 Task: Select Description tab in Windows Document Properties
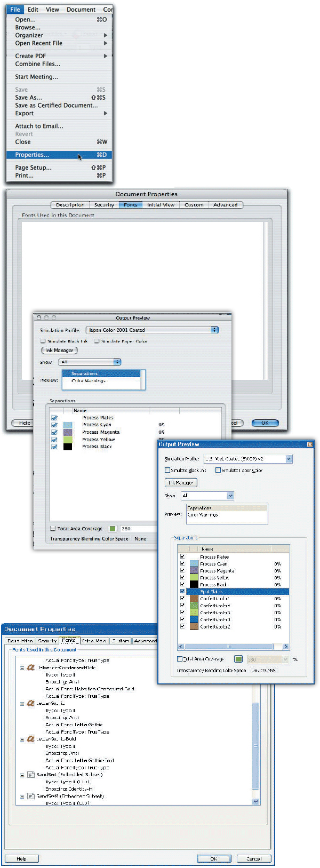pos(20,641)
